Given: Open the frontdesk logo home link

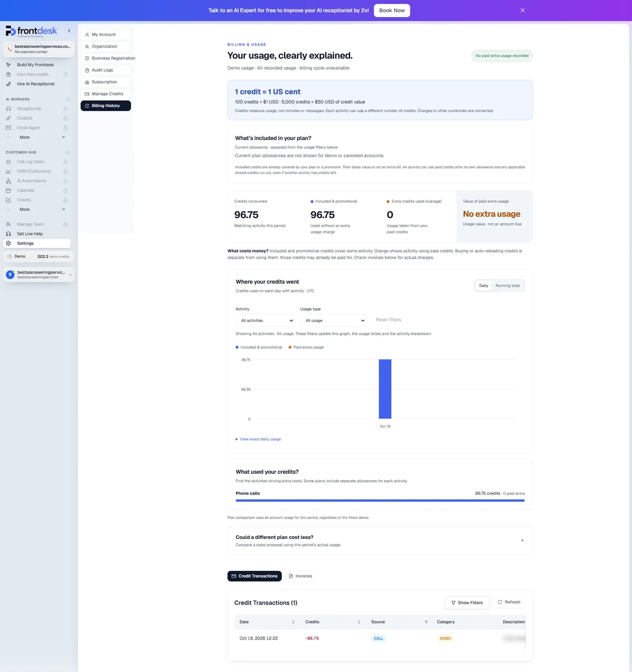Looking at the screenshot, I should coord(31,31).
